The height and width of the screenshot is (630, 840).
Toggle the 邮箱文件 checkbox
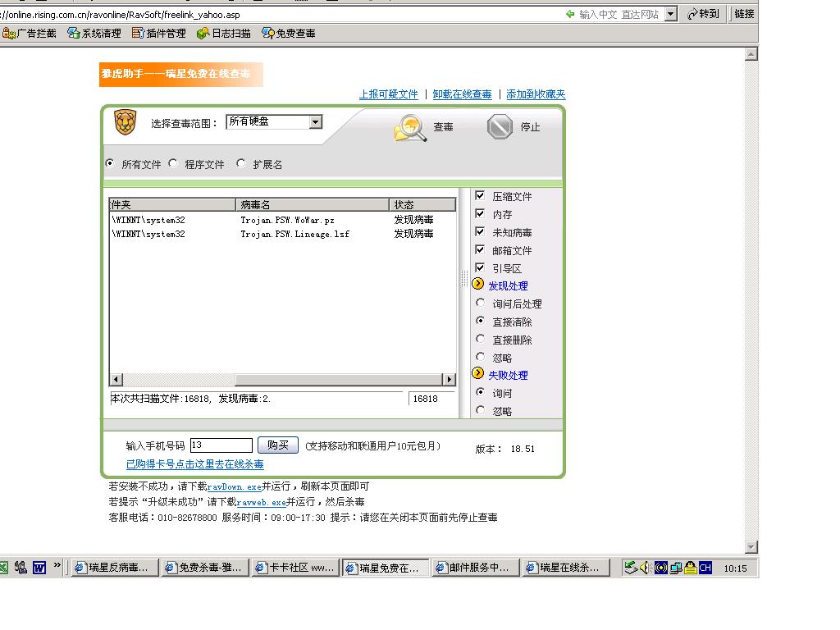480,249
